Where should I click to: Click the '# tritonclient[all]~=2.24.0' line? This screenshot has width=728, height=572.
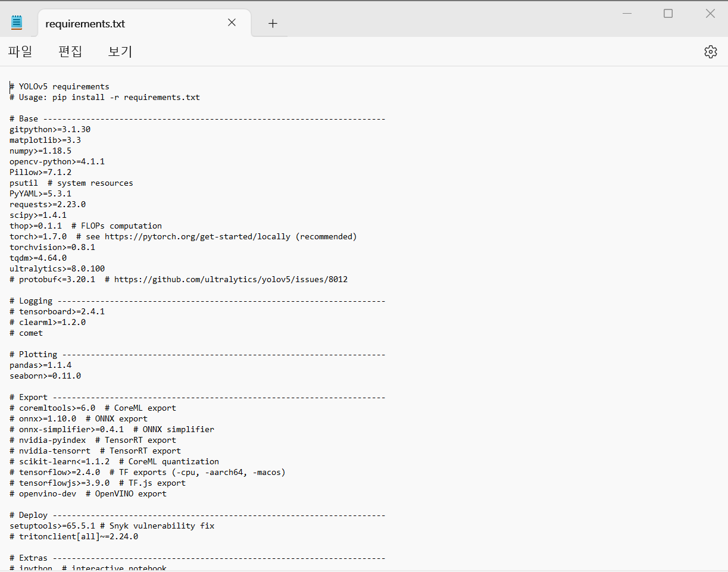click(x=74, y=536)
